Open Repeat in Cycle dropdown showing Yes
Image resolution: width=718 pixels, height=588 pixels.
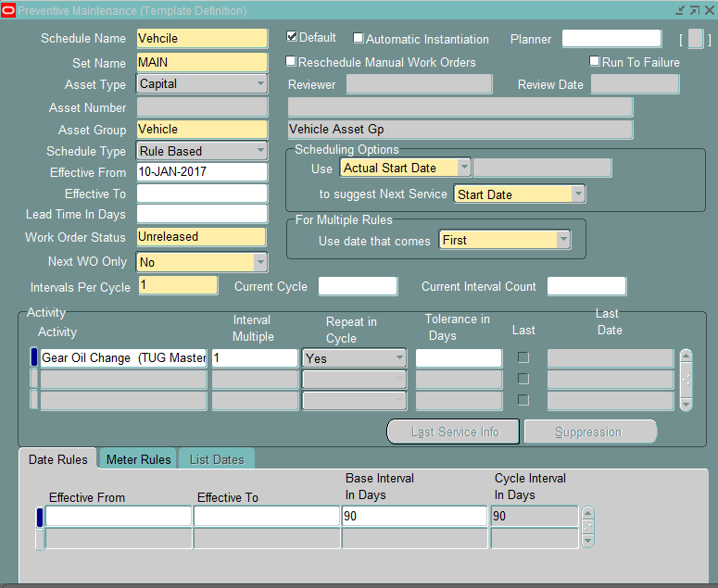tap(354, 357)
